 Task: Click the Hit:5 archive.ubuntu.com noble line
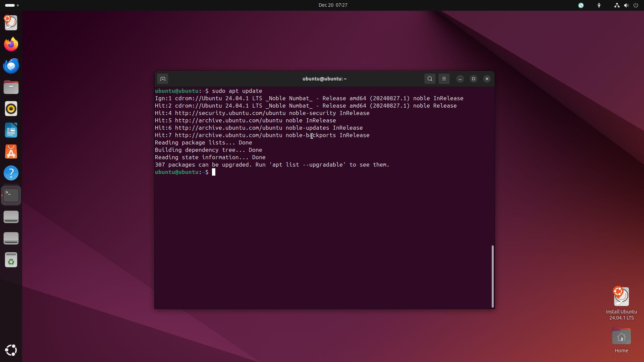click(245, 120)
